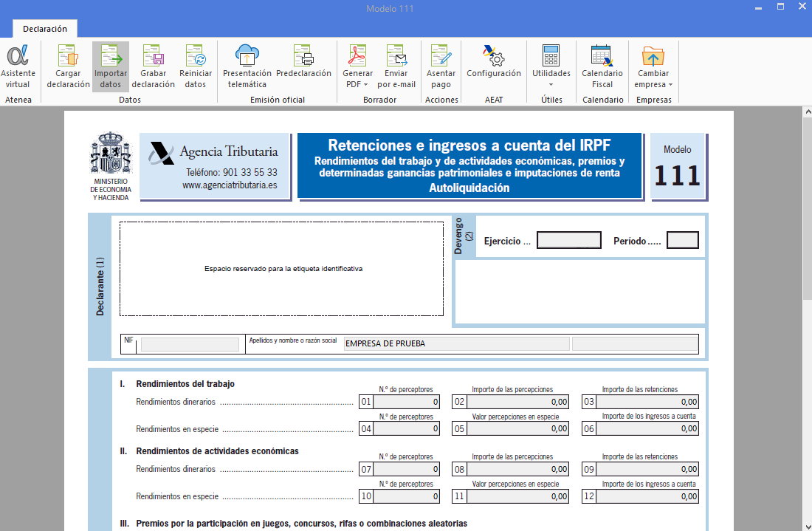Switch to Declaración ribbon tab

pyautogui.click(x=44, y=29)
